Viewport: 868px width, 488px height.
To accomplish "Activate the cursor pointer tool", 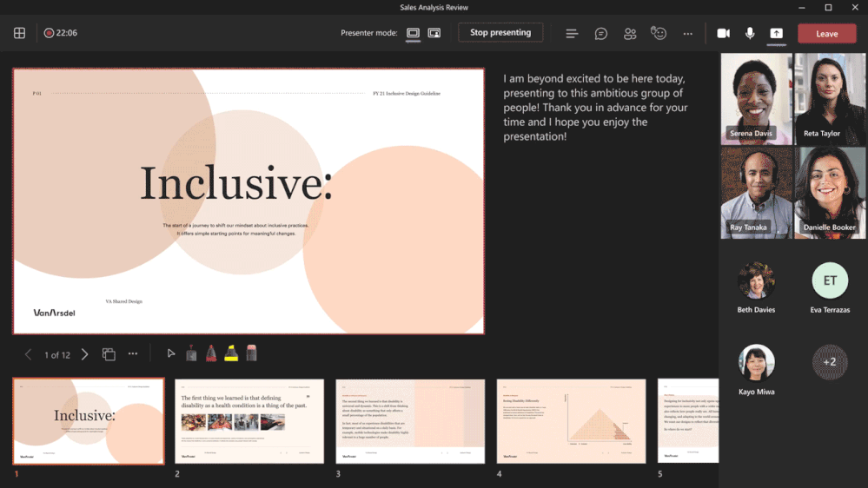I will pos(171,353).
